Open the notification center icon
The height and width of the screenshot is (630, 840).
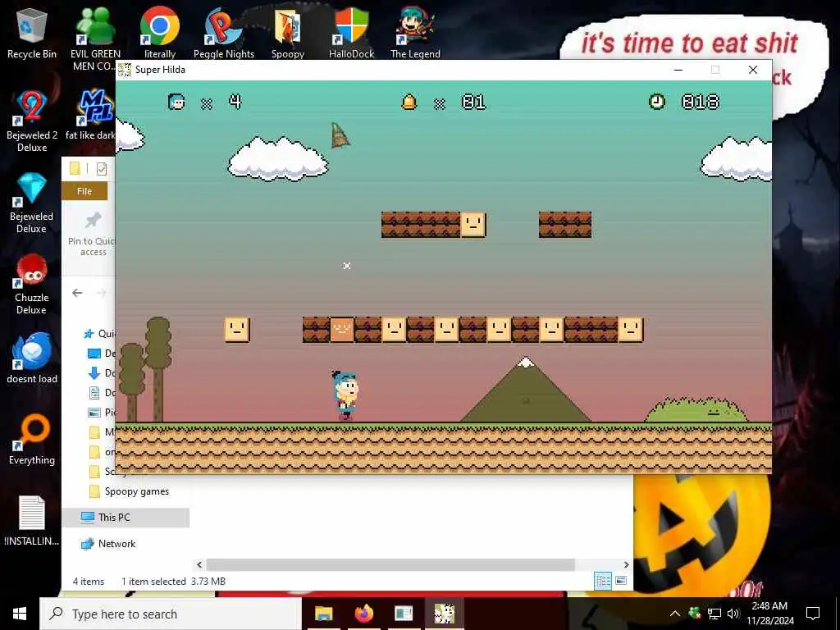(813, 614)
